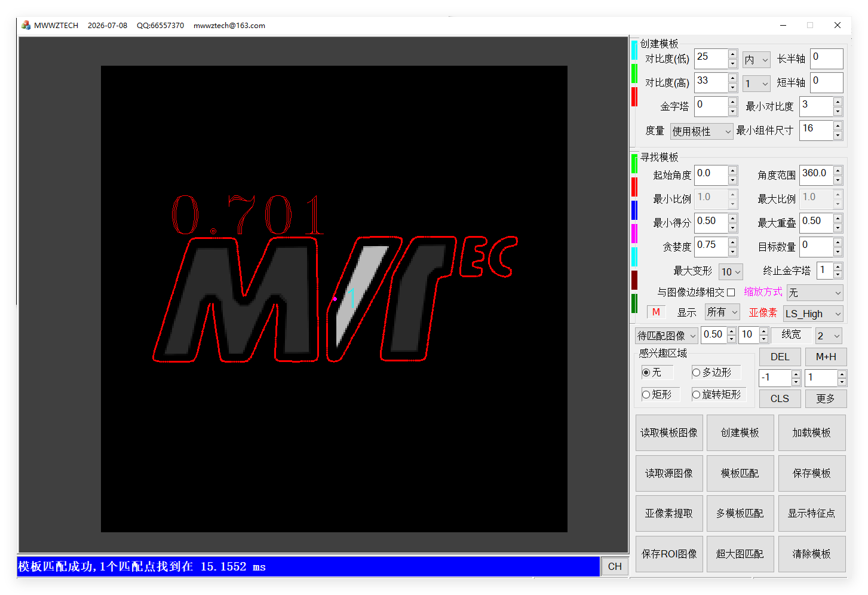Click the M+H button

826,357
